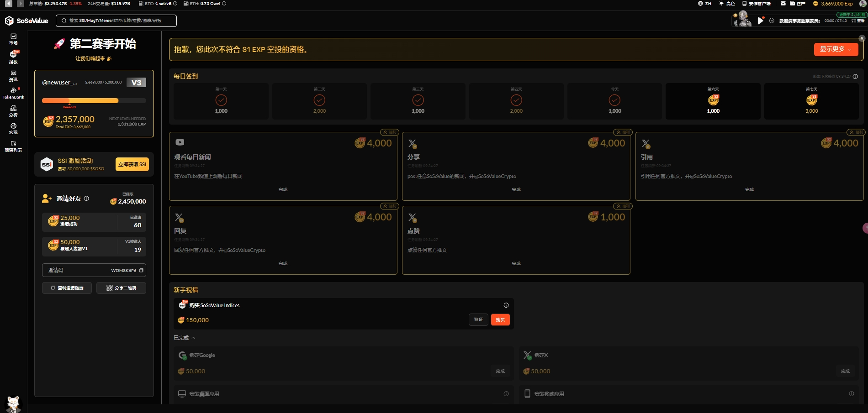Collapse the 回复 task card tab

coord(390,206)
